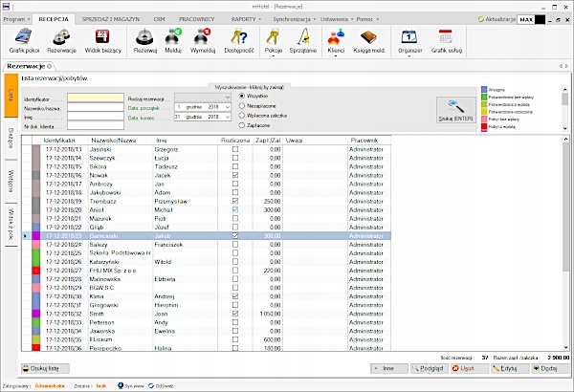
Task: Click the Rezerwuj bell icon
Action: [145, 39]
